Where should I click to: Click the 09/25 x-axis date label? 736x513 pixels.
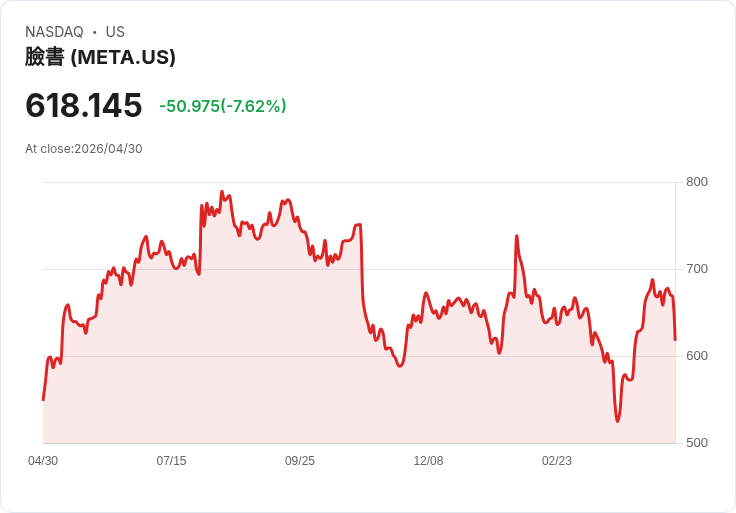pos(300,461)
